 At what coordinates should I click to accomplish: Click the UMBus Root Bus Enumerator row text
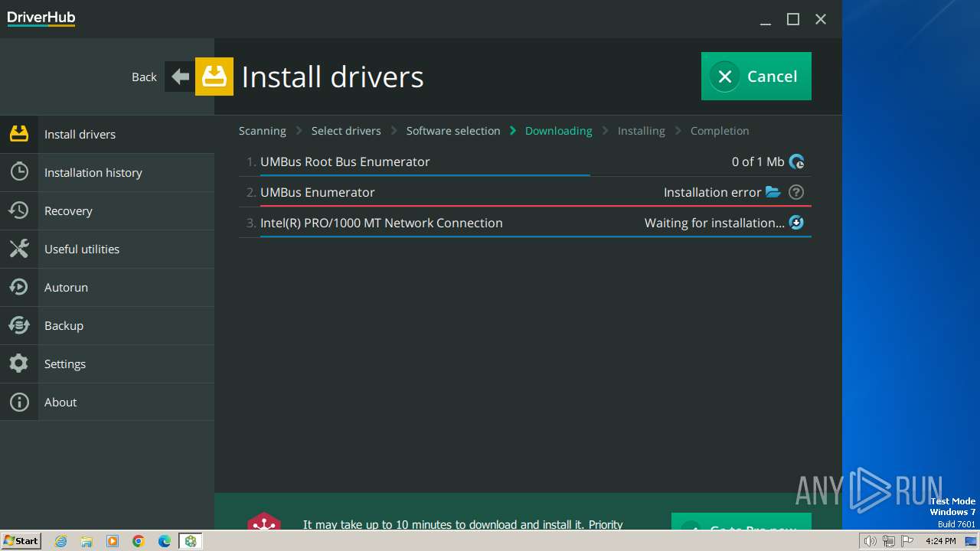pos(345,161)
